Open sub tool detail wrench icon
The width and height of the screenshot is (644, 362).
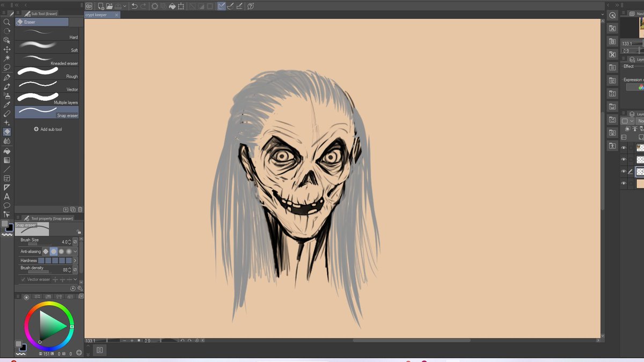(80, 288)
